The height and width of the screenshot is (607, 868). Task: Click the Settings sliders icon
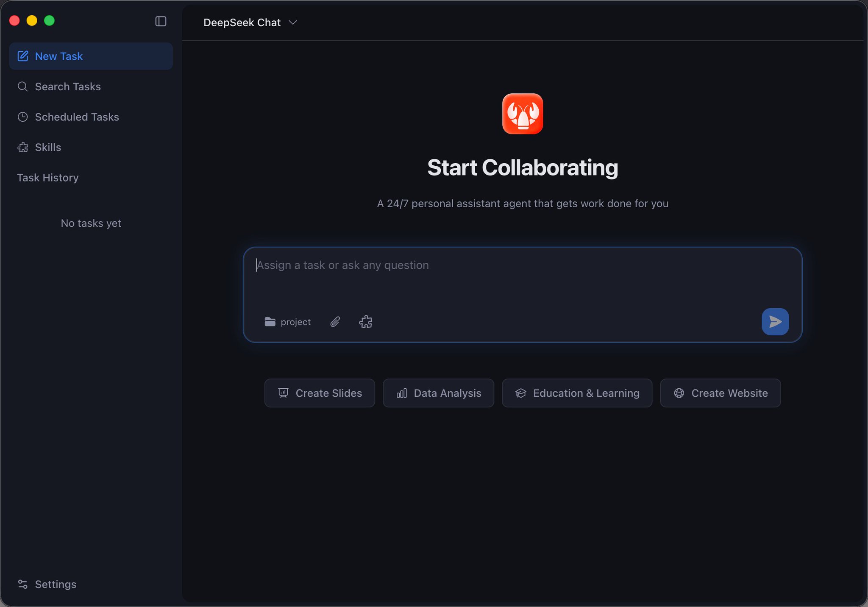tap(23, 584)
